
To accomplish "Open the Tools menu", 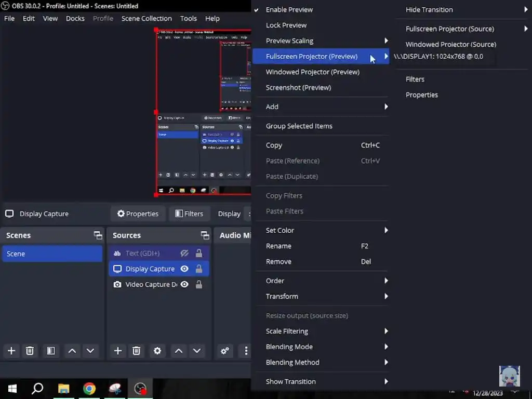I will pos(188,18).
